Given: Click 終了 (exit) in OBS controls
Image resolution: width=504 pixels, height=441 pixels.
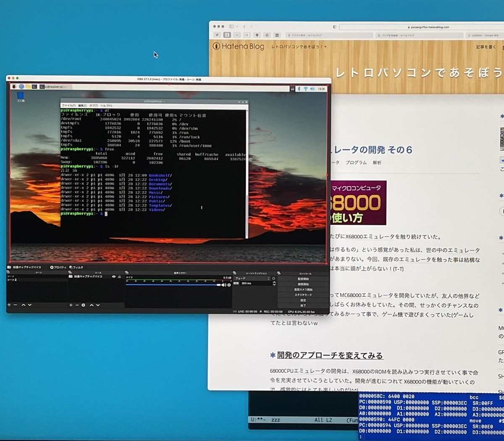Looking at the screenshot, I should 304,306.
